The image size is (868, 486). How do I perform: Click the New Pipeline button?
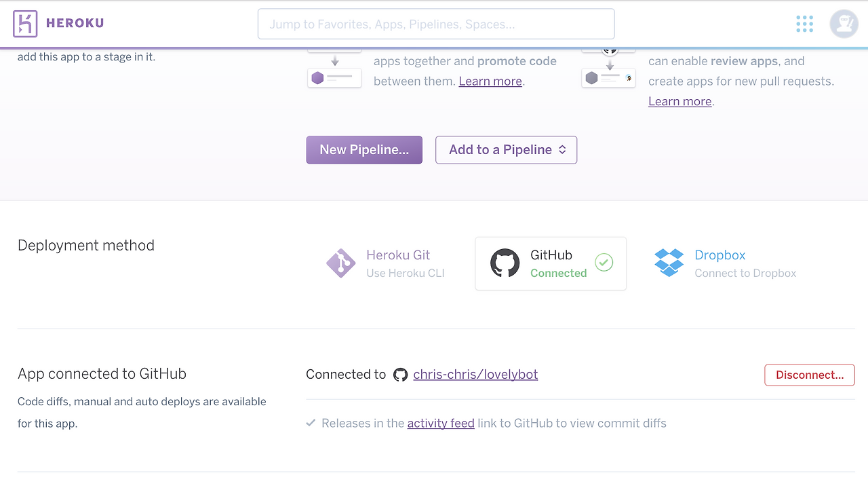click(x=364, y=150)
